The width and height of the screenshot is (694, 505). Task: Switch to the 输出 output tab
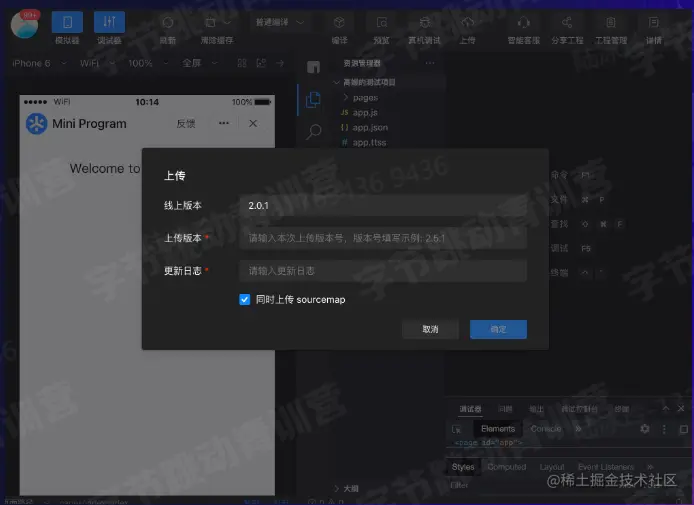click(x=536, y=409)
